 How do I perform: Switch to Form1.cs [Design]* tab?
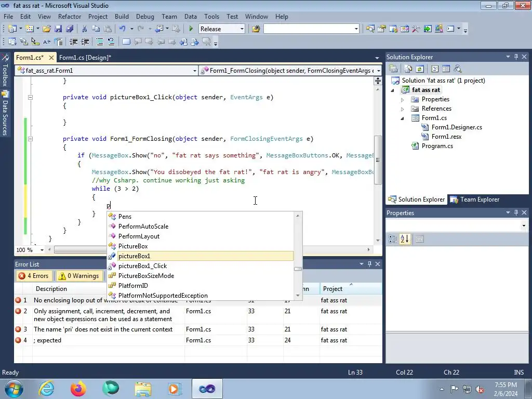[85, 57]
